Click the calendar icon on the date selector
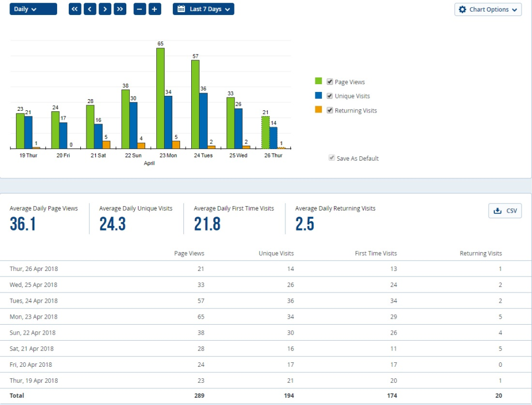The image size is (532, 405). tap(180, 9)
